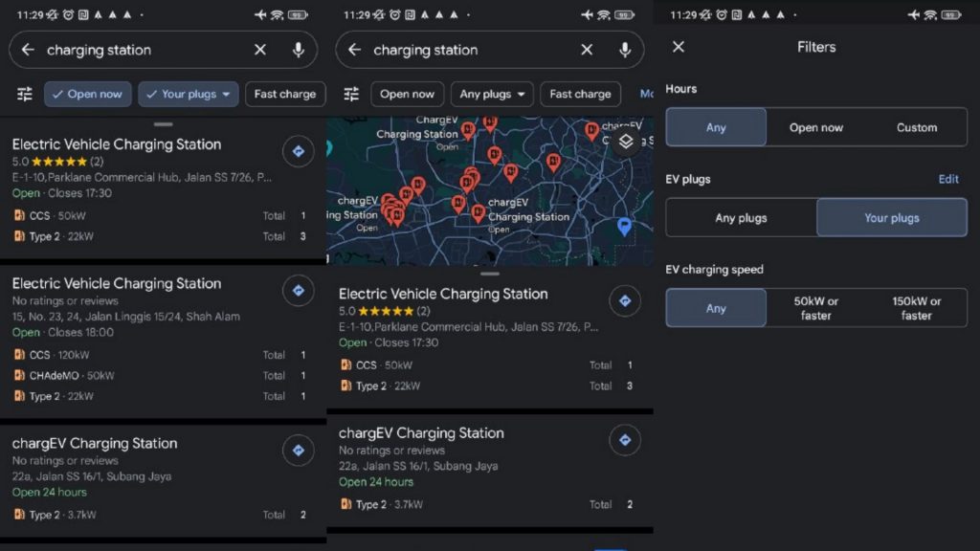Image resolution: width=980 pixels, height=551 pixels.
Task: Open map layers button on the map
Action: 626,142
